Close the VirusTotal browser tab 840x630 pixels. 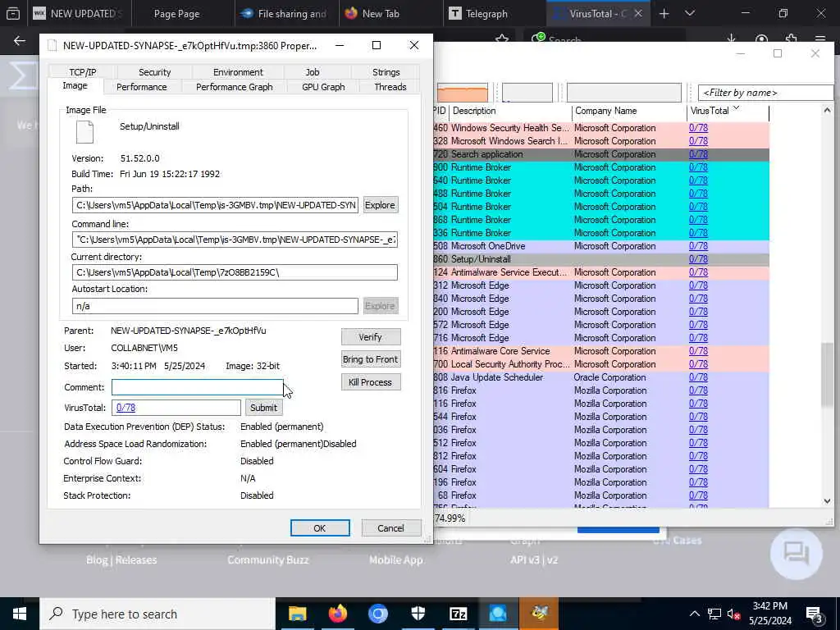[x=638, y=13]
